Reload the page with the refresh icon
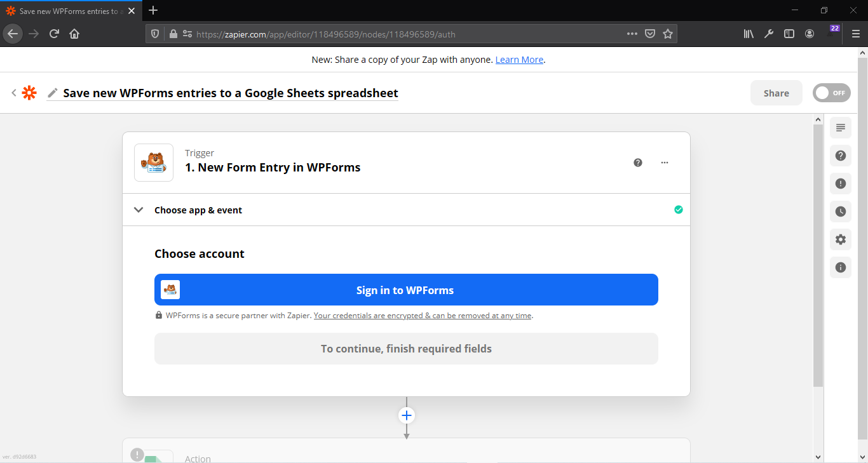Image resolution: width=868 pixels, height=463 pixels. pyautogui.click(x=54, y=34)
